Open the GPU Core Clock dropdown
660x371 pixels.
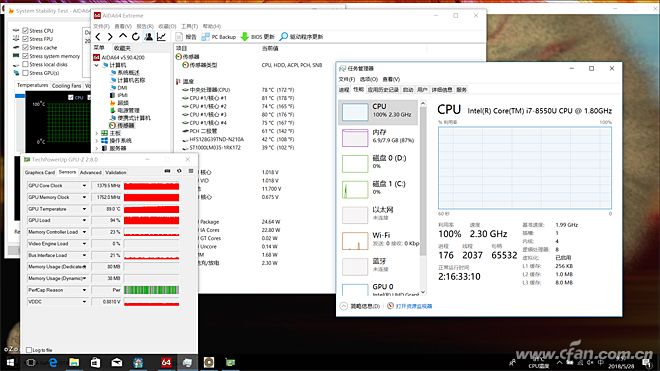point(84,186)
